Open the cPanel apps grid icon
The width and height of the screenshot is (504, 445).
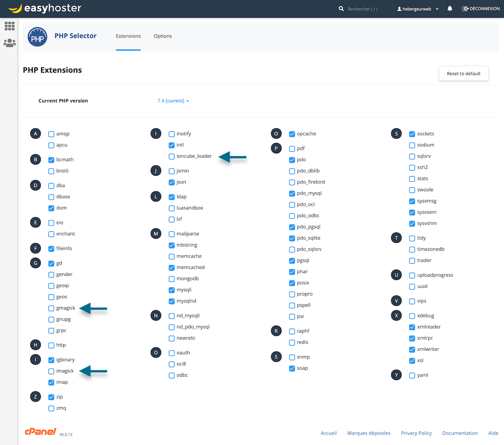tap(10, 26)
